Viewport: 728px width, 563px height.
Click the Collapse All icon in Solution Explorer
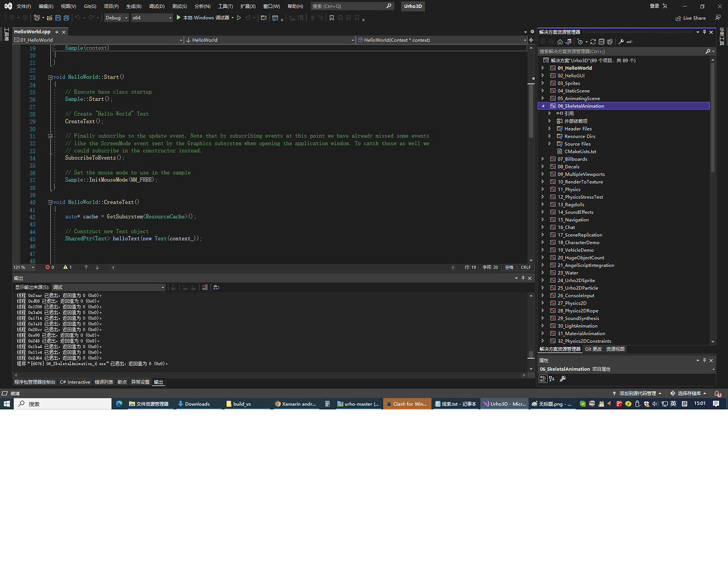coord(601,42)
